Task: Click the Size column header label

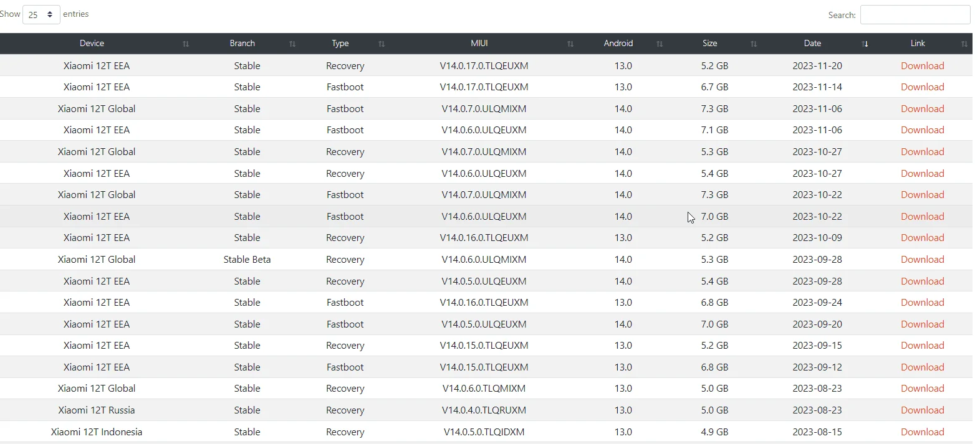Action: click(710, 43)
